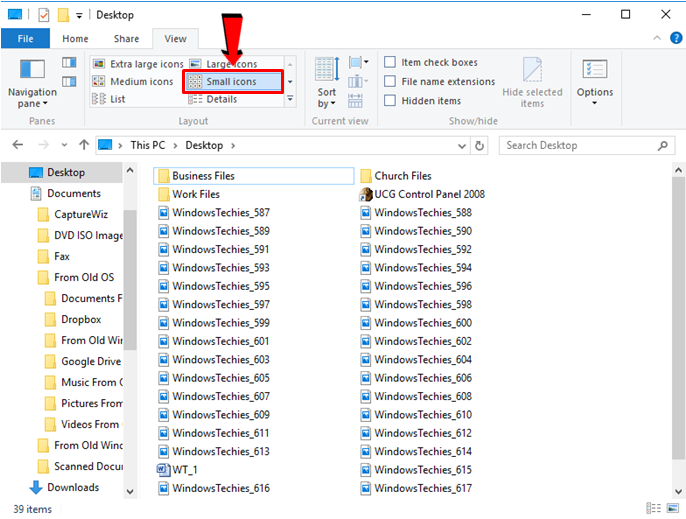Select the Work Files folder

coord(189,194)
